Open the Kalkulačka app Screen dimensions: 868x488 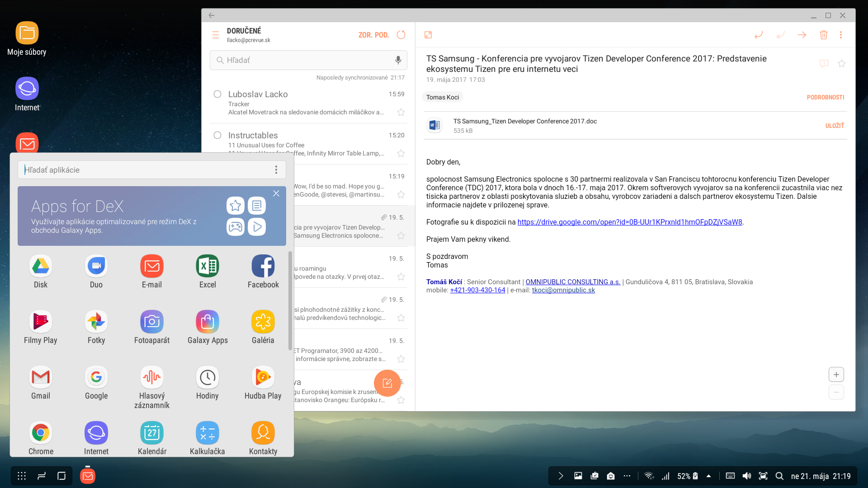point(208,438)
